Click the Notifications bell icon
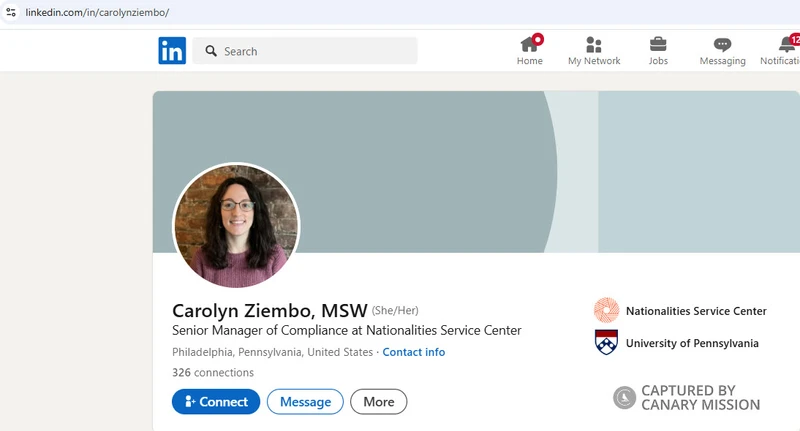 click(787, 44)
